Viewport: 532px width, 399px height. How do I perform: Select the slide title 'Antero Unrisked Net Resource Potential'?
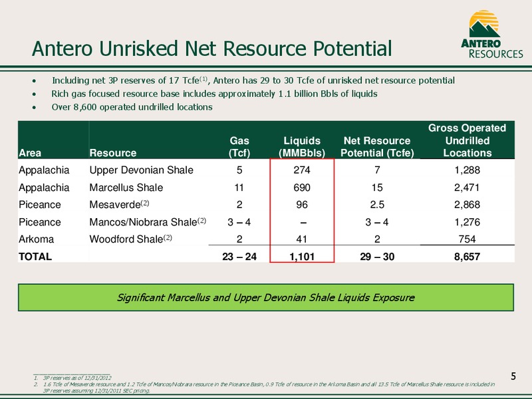(x=211, y=48)
